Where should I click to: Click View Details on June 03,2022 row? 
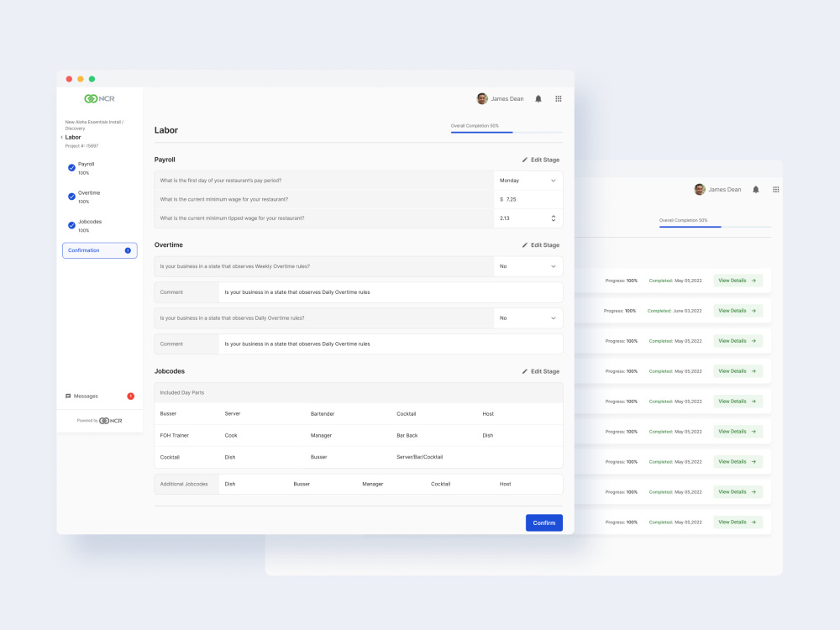[738, 311]
